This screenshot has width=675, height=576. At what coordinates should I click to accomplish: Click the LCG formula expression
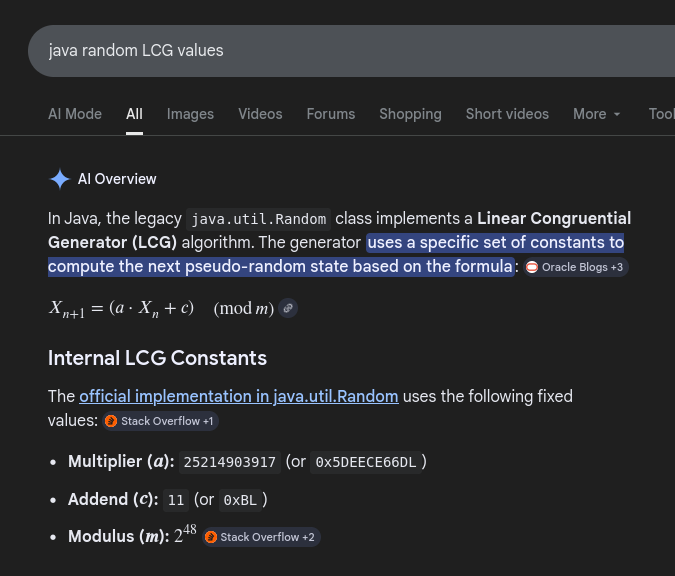pyautogui.click(x=161, y=309)
